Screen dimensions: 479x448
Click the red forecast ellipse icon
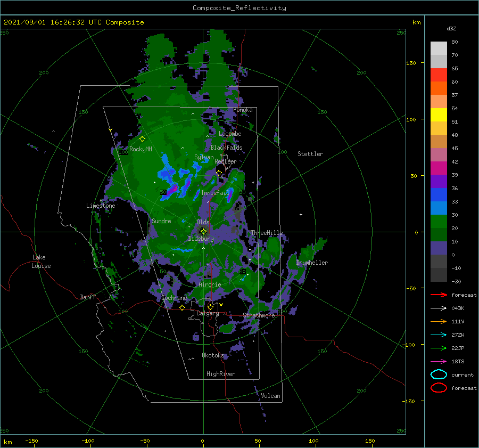[x=439, y=388]
